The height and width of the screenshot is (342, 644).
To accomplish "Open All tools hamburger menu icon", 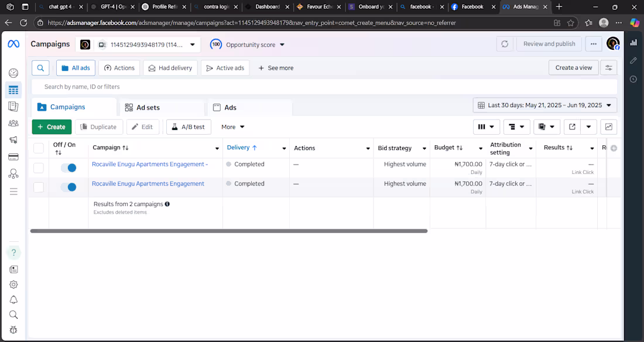I will click(x=13, y=191).
